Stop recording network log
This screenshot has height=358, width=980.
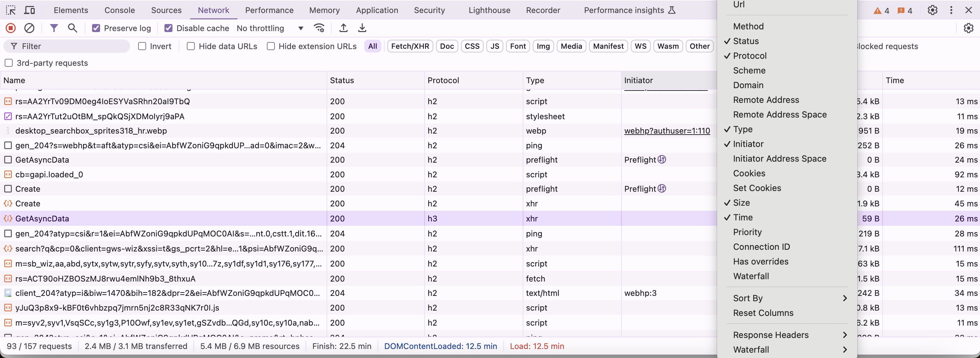point(11,28)
